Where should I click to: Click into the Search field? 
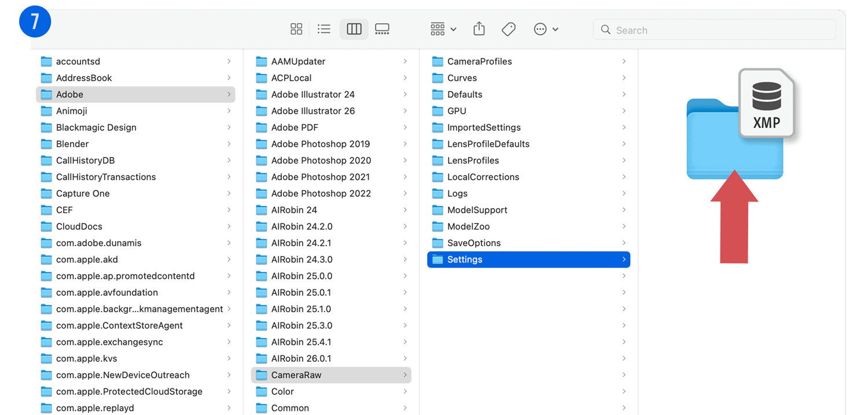[x=715, y=30]
